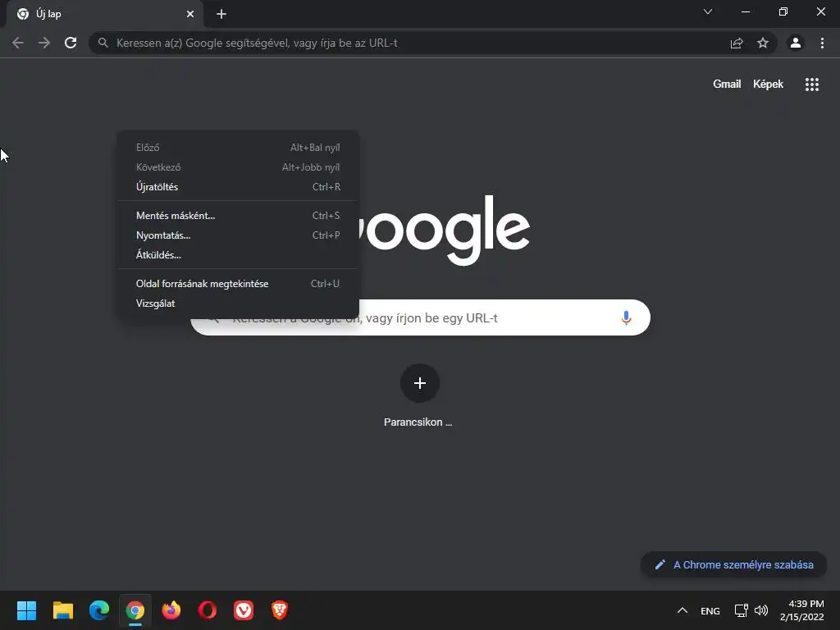Open Windows Start menu

pos(26,610)
